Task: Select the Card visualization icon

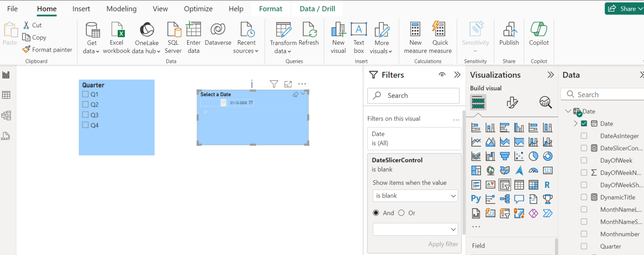Action: pyautogui.click(x=547, y=170)
